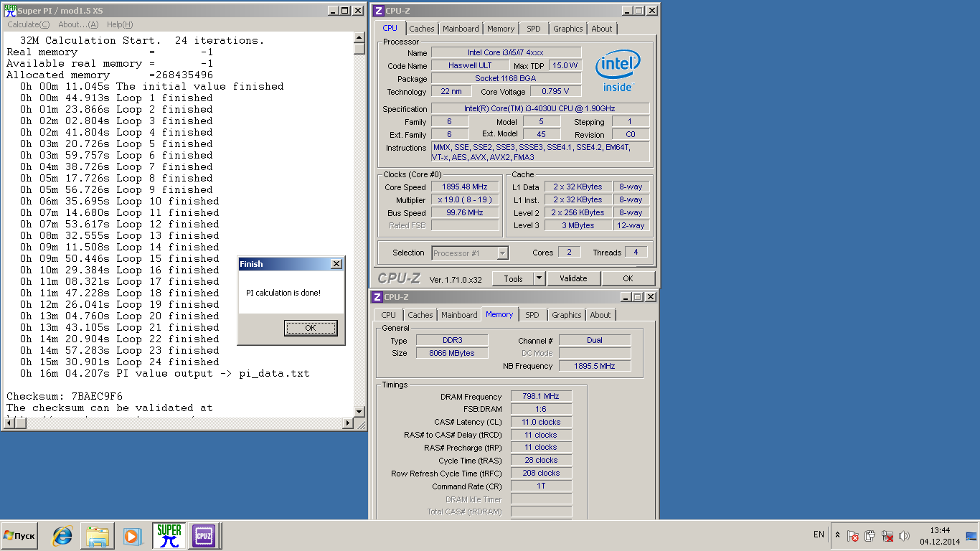
Task: Click the memory Size value 8066 MBytes
Action: click(x=451, y=353)
